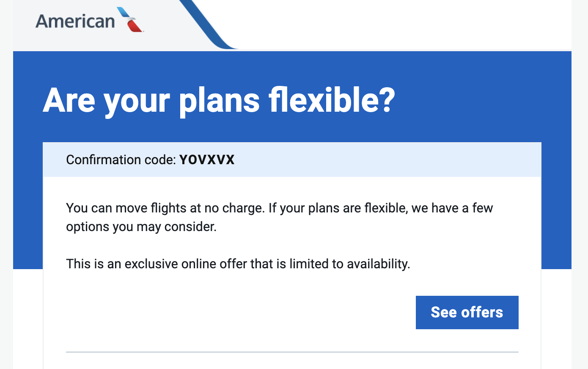Click the American Airlines eagle logo icon
This screenshot has height=369, width=588.
(x=130, y=19)
